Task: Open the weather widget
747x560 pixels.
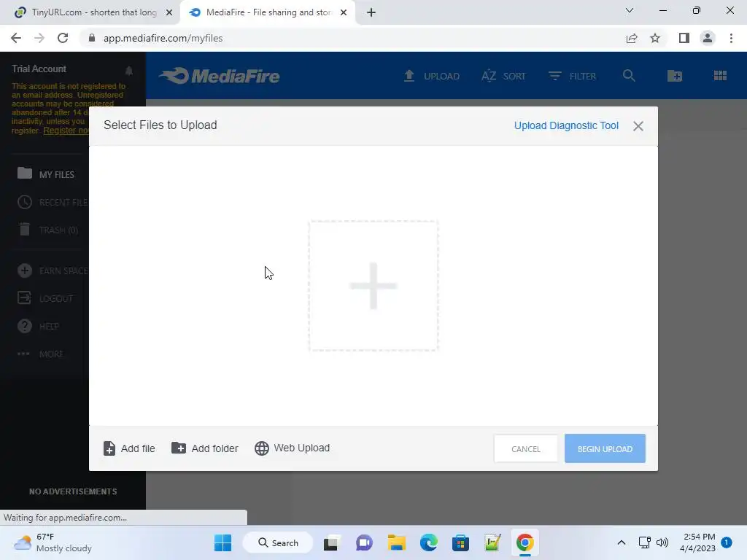Action: (x=53, y=542)
